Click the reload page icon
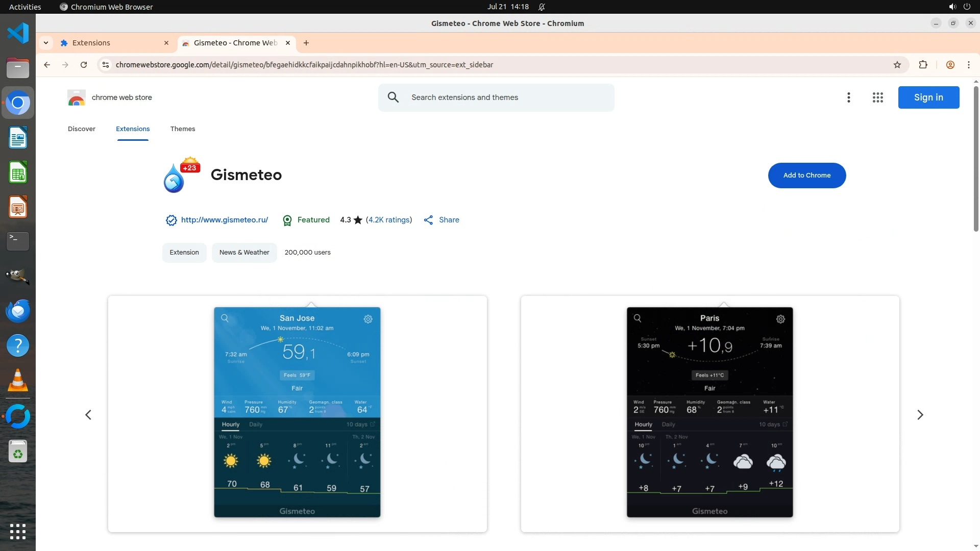This screenshot has width=980, height=551. click(84, 65)
